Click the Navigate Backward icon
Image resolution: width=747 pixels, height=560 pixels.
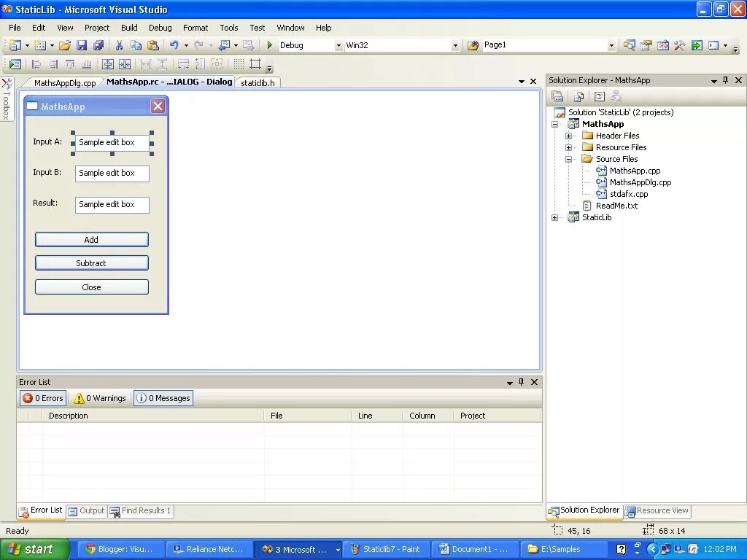coord(224,45)
